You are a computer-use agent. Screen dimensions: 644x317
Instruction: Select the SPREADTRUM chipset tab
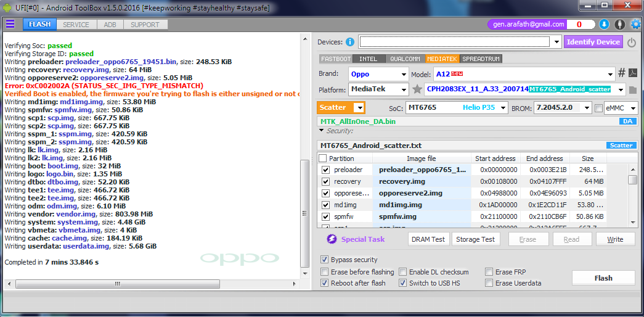click(x=481, y=59)
